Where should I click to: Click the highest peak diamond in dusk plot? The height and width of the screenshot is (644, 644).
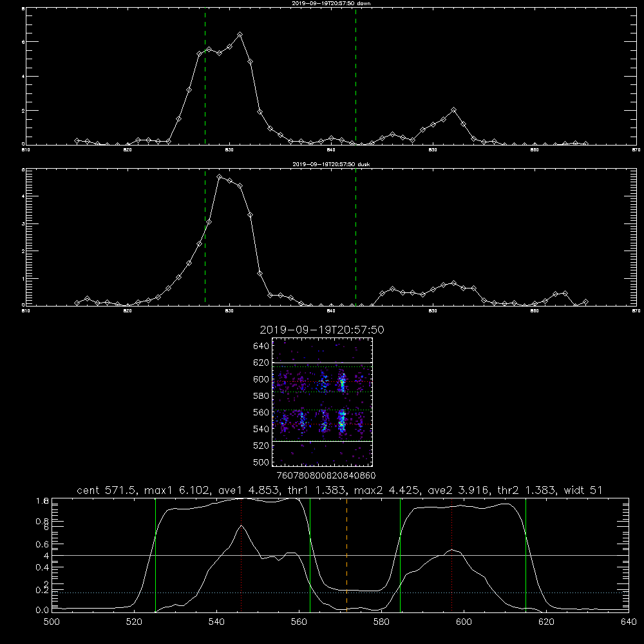tap(220, 177)
